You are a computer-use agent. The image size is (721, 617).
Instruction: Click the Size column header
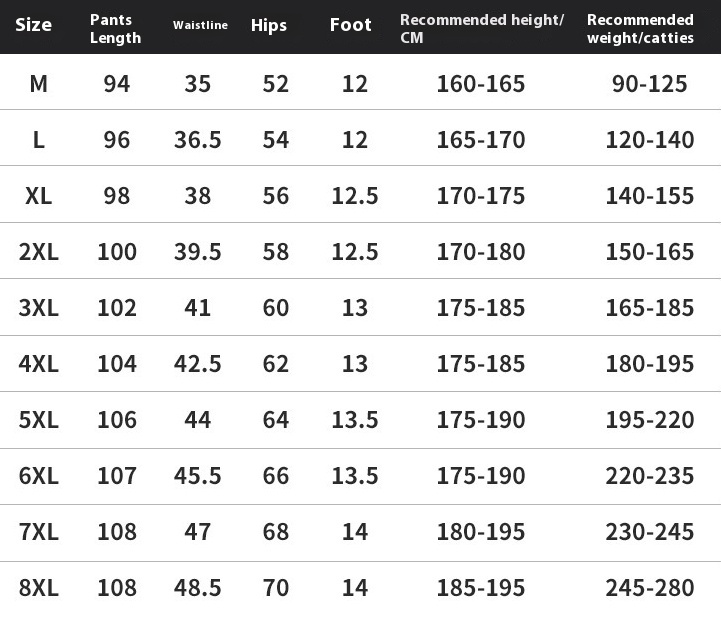(x=33, y=26)
